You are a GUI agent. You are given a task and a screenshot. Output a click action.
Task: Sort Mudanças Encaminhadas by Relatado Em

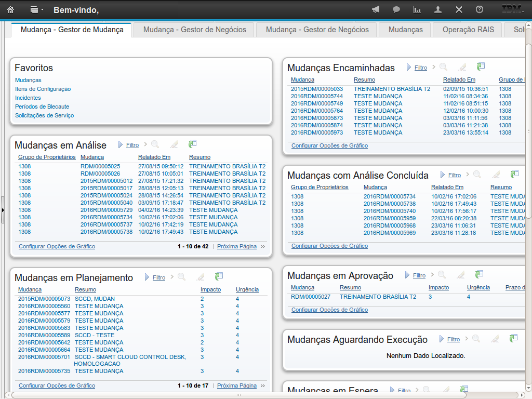(459, 79)
